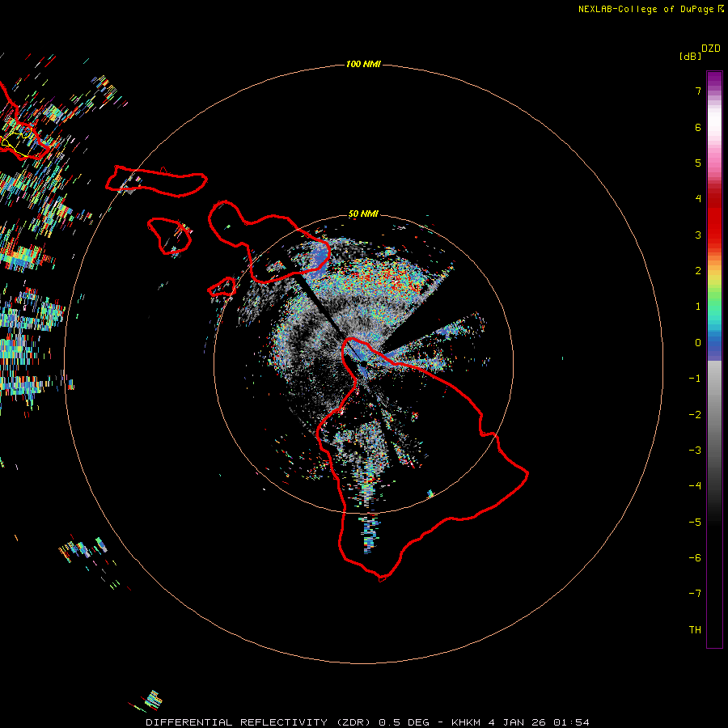Click the 0.5 DEG elevation text
Image resolution: width=728 pixels, height=728 pixels.
tap(404, 722)
